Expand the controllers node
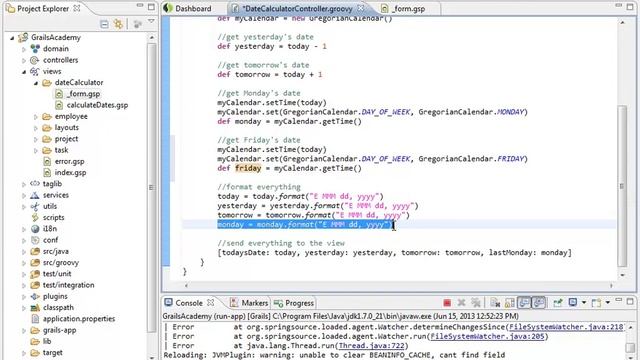This screenshot has width=640, height=360. point(24,60)
